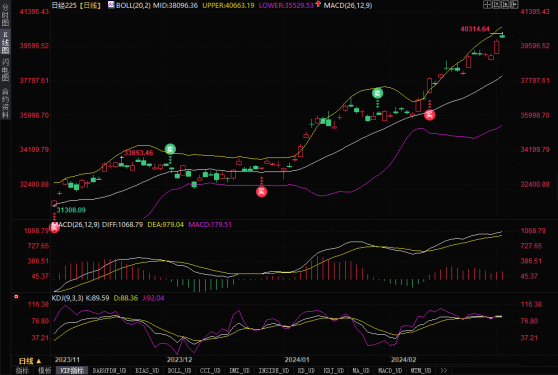
Task: Click 727.65 on the right MACD axis
Action: pos(531,246)
